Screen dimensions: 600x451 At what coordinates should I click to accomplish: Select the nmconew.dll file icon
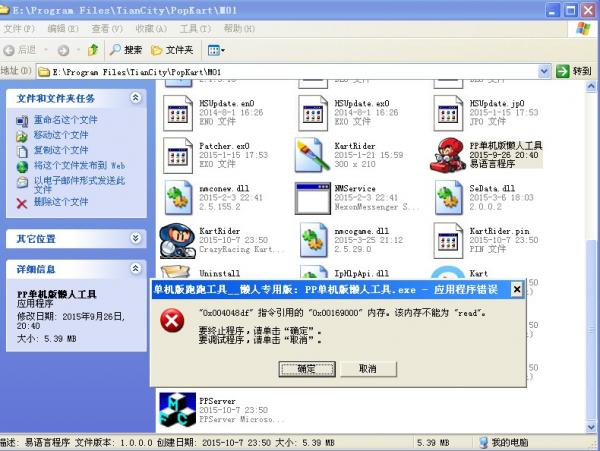178,197
